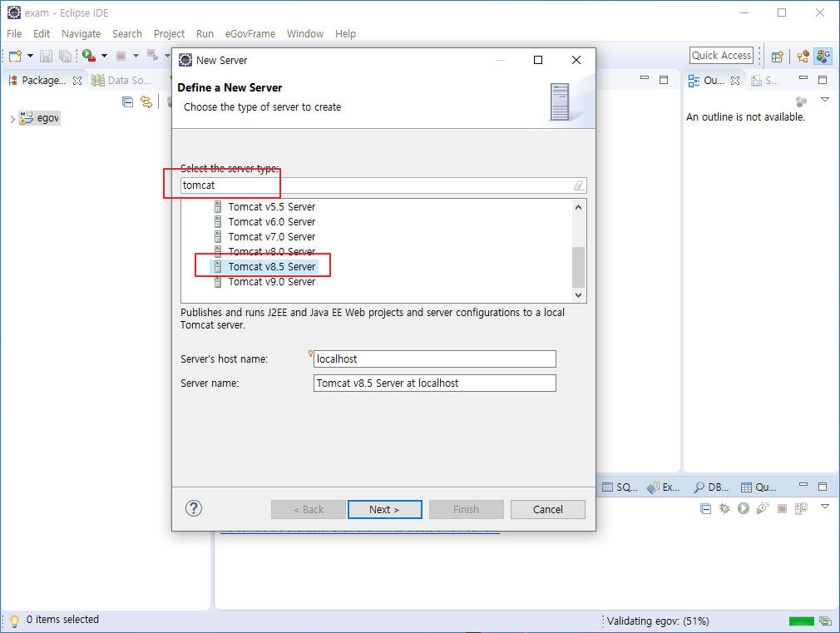Open dropdown next to Stop toolbar icon
840x633 pixels.
(x=136, y=56)
